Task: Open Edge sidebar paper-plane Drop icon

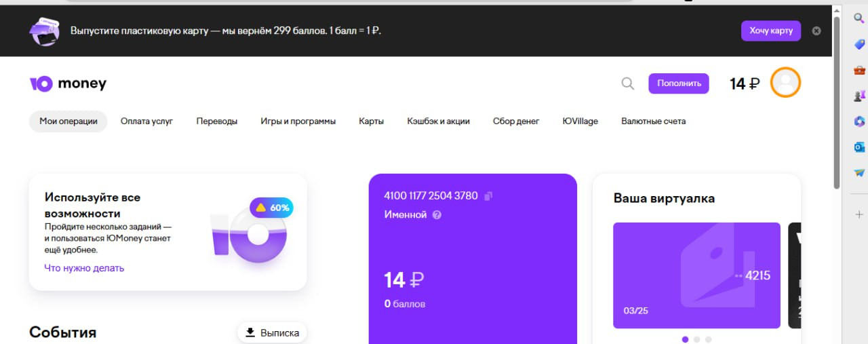Action: (859, 173)
